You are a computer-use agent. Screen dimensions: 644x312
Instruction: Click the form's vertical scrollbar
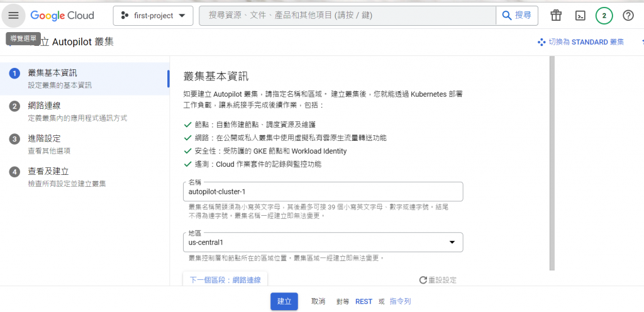[x=552, y=164]
